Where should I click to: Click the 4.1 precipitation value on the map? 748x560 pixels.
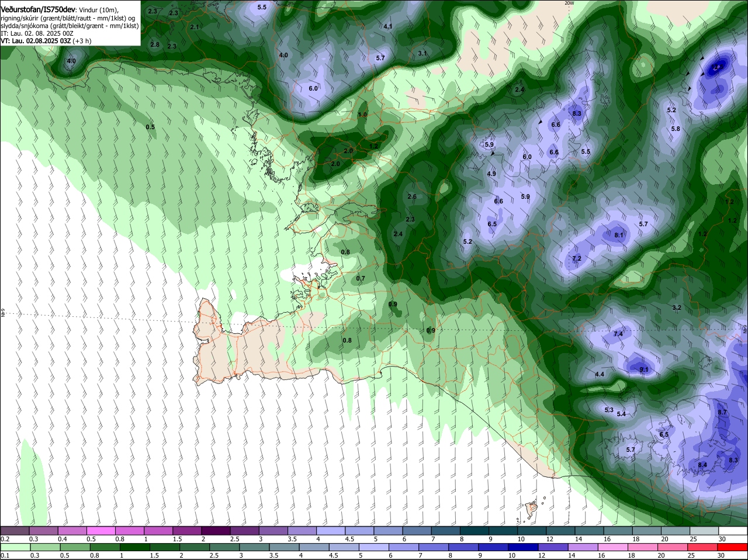click(x=388, y=27)
